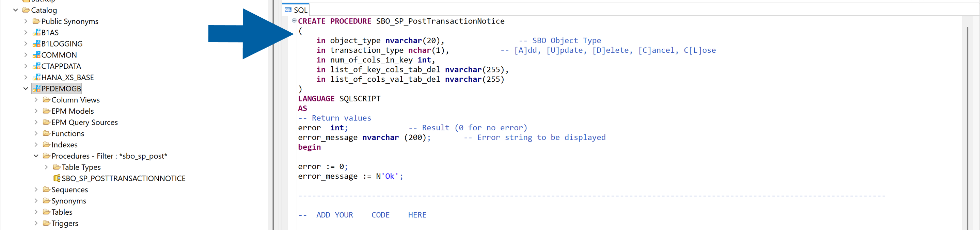Click the B1LOGGING schema icon

click(36, 43)
